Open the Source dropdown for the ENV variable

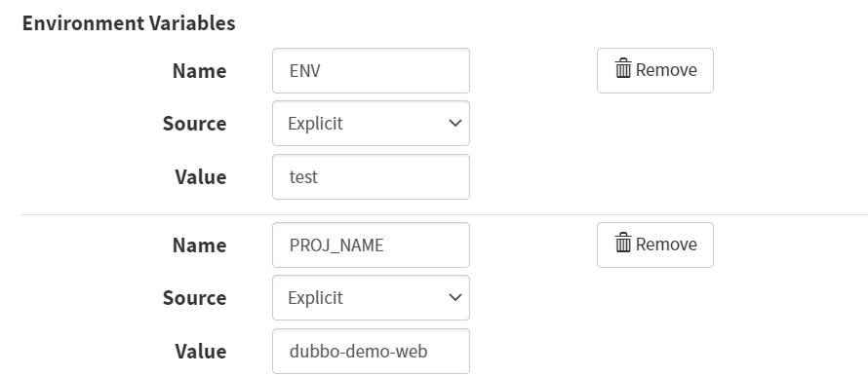tap(371, 124)
